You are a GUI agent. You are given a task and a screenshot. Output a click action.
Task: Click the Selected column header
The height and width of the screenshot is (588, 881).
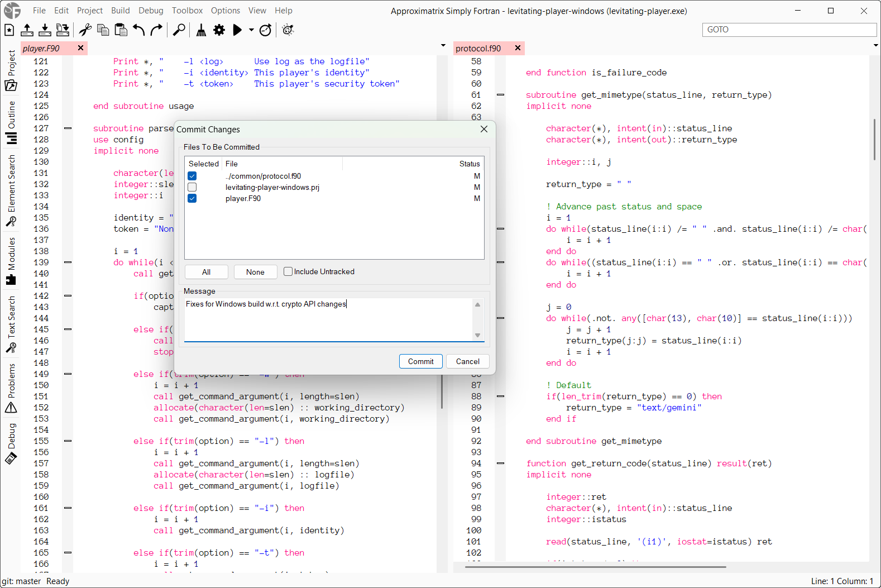click(204, 164)
